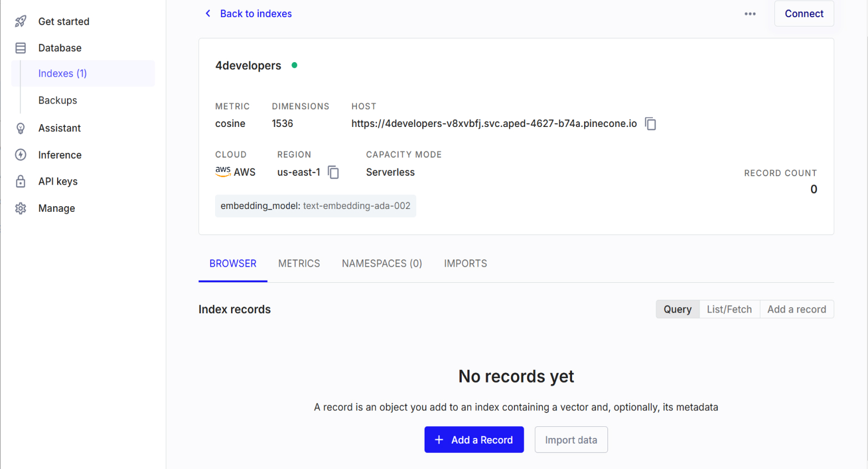868x469 pixels.
Task: Click the CAPACITY MODE label
Action: point(404,155)
